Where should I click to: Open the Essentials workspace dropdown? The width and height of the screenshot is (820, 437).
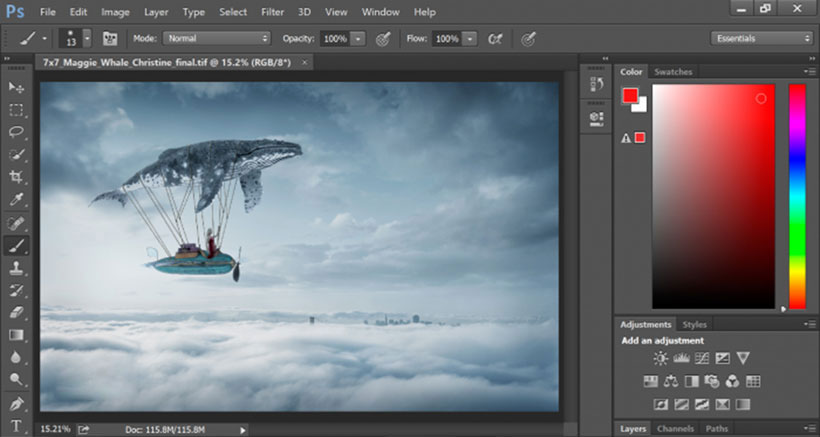pyautogui.click(x=761, y=38)
